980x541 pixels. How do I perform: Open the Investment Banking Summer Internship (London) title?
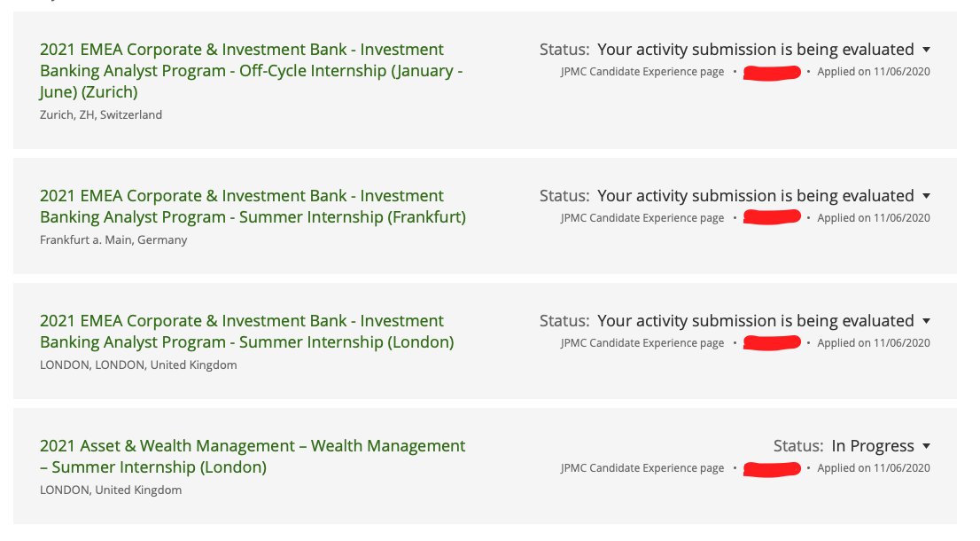pos(246,332)
